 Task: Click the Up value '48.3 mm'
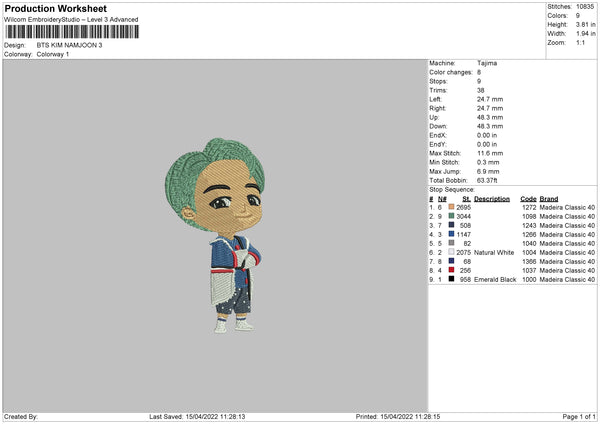pos(490,117)
